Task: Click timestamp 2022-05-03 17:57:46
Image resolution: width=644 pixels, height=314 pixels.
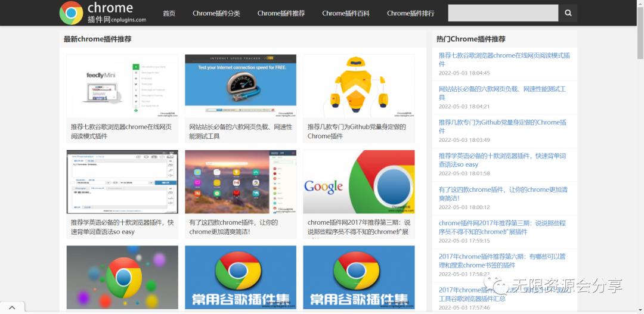Action: [x=464, y=307]
